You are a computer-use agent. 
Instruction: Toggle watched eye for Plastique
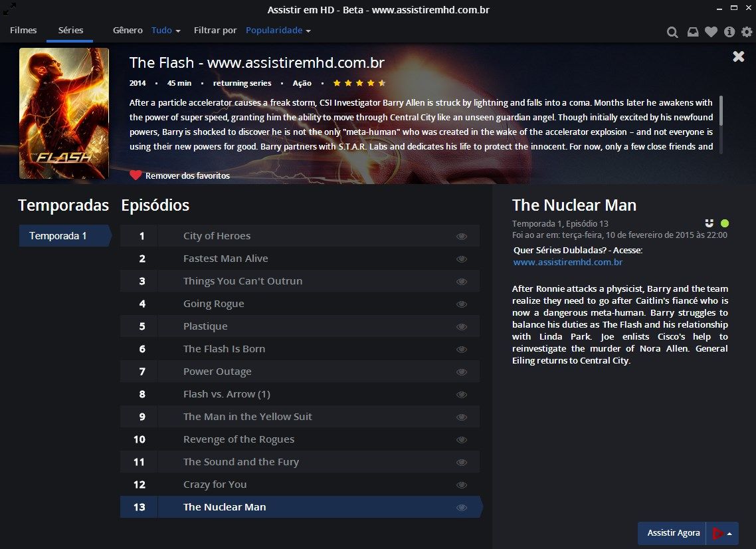tap(462, 326)
